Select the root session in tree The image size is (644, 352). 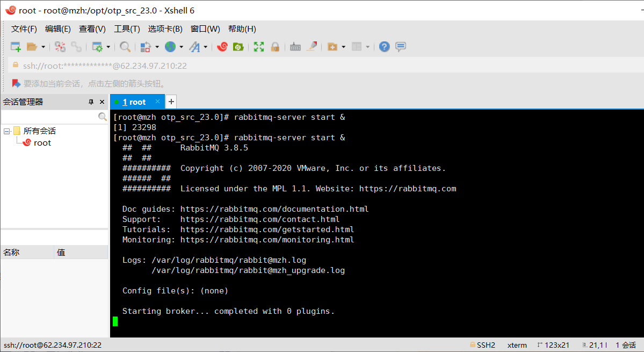pos(42,143)
